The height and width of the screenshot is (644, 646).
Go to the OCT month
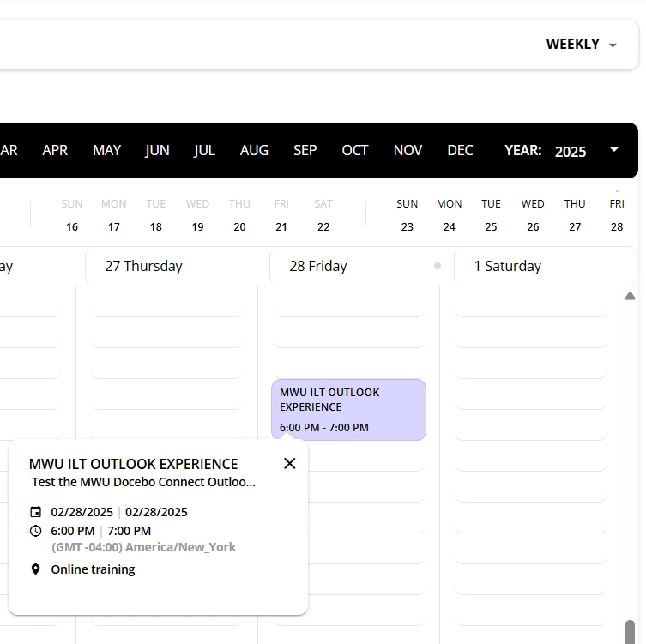(354, 150)
